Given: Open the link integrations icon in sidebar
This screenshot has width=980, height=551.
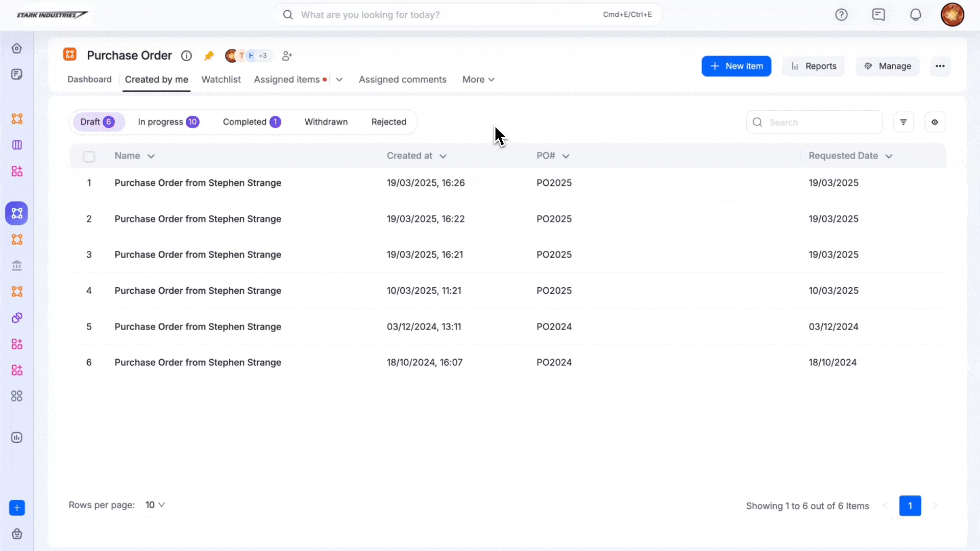Looking at the screenshot, I should pyautogui.click(x=17, y=318).
